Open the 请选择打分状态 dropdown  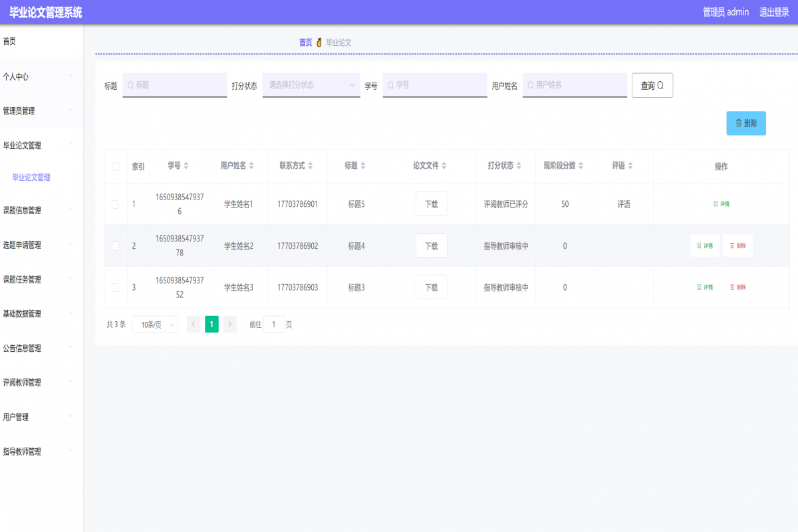(311, 85)
